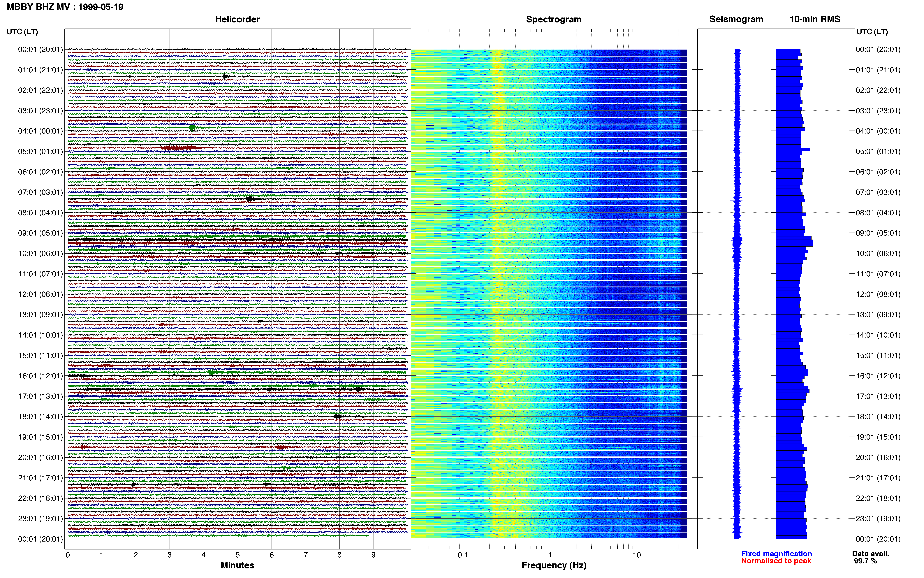This screenshot has height=578, width=924.
Task: Click '07:01 (03:01)' on the left time axis
Action: point(41,192)
